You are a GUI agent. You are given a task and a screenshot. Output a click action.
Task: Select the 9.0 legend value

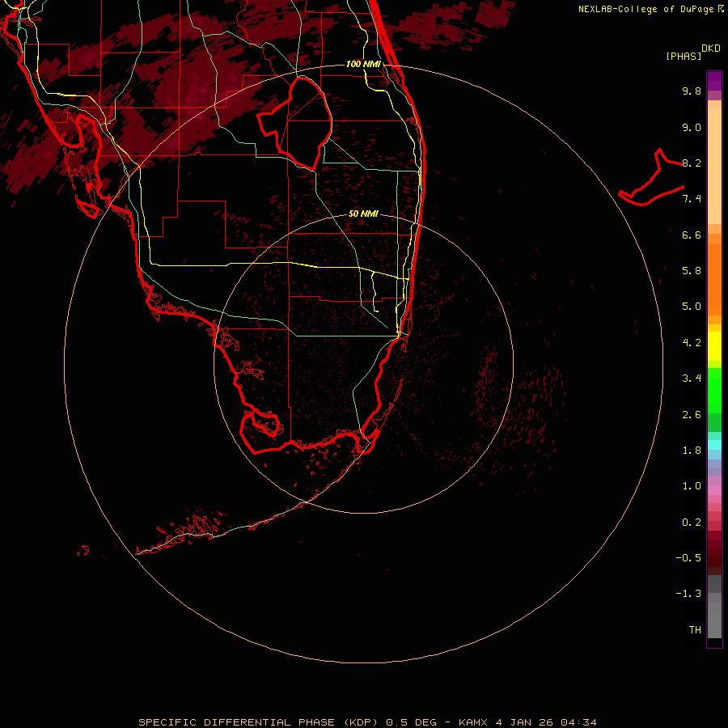pyautogui.click(x=692, y=127)
